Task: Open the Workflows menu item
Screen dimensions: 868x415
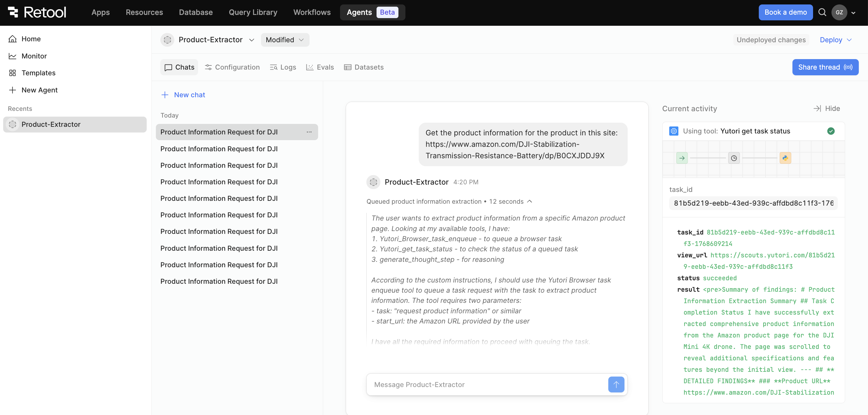Action: [x=312, y=12]
